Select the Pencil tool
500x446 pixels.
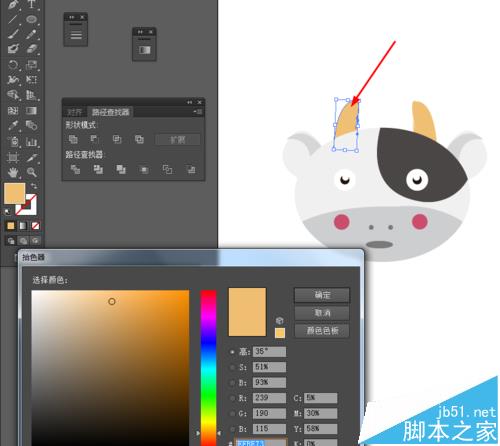(31, 34)
